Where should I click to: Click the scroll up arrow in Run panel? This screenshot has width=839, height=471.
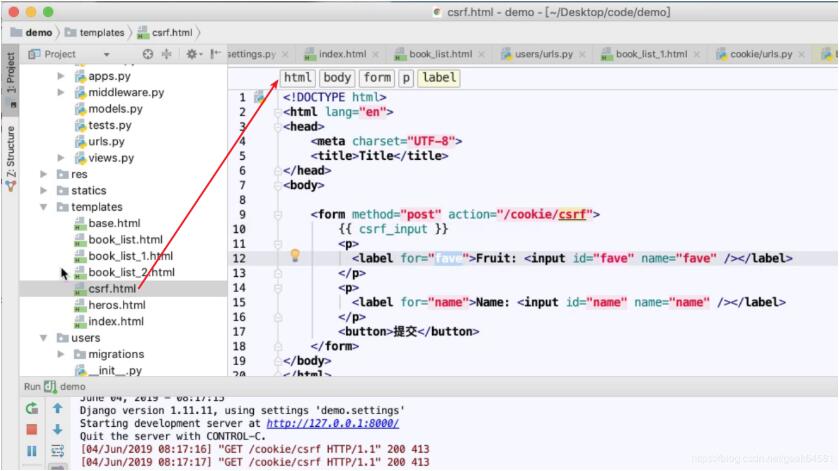click(x=57, y=408)
